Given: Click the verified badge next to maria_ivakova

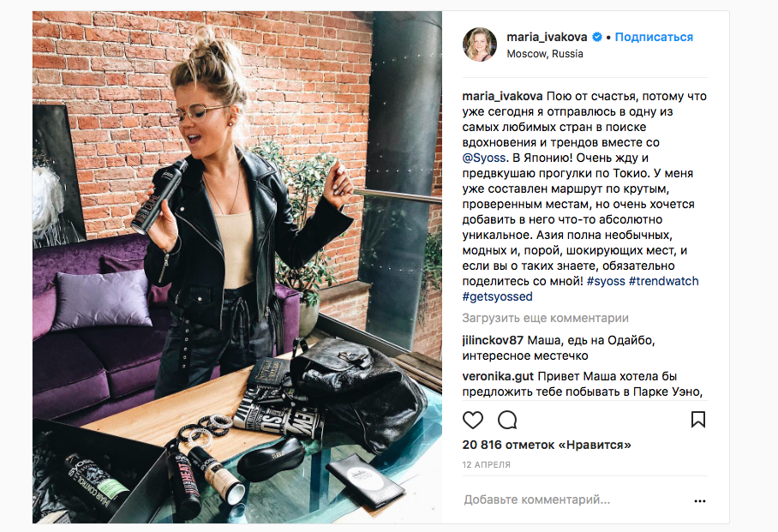Looking at the screenshot, I should pyautogui.click(x=597, y=37).
